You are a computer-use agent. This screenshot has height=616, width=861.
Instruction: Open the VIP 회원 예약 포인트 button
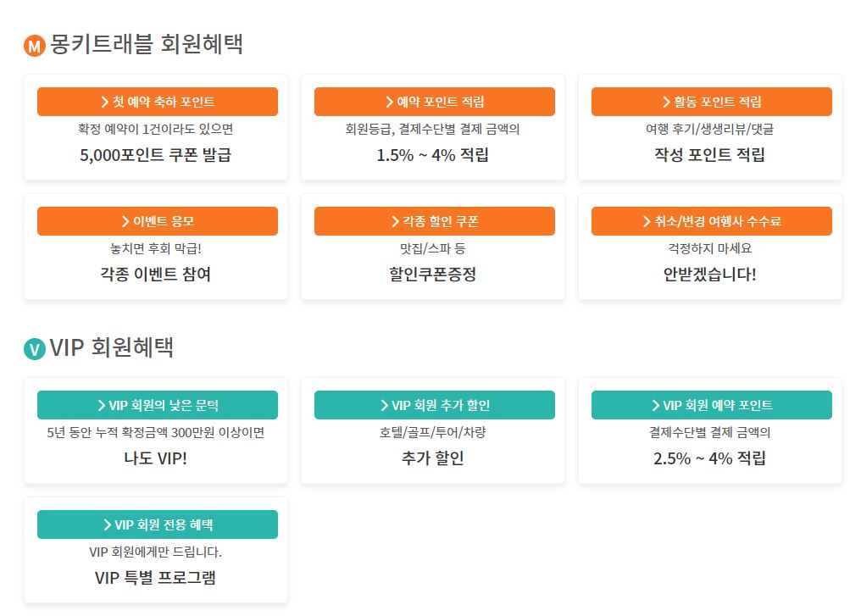(x=712, y=405)
